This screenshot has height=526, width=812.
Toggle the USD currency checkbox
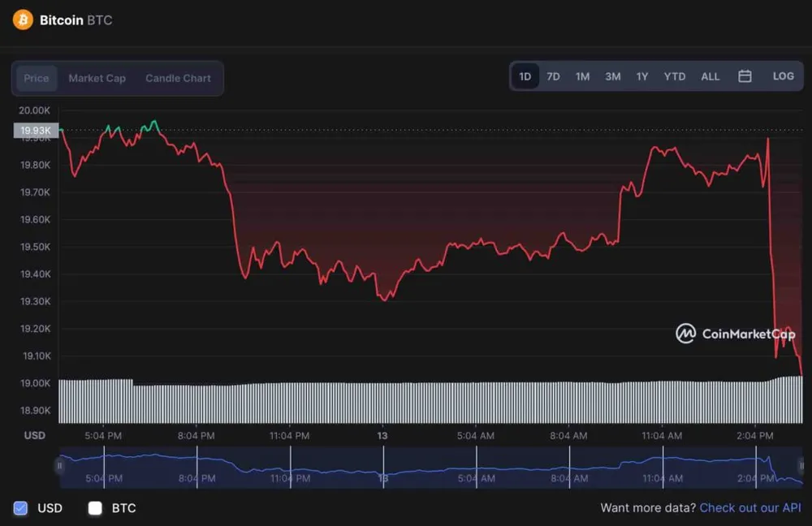tap(21, 508)
